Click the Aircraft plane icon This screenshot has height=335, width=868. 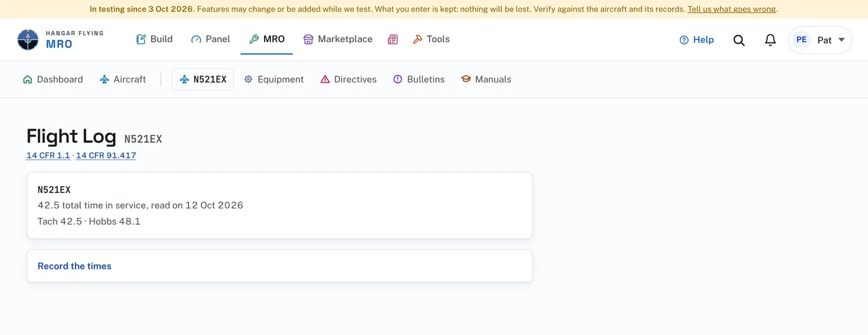(x=104, y=79)
